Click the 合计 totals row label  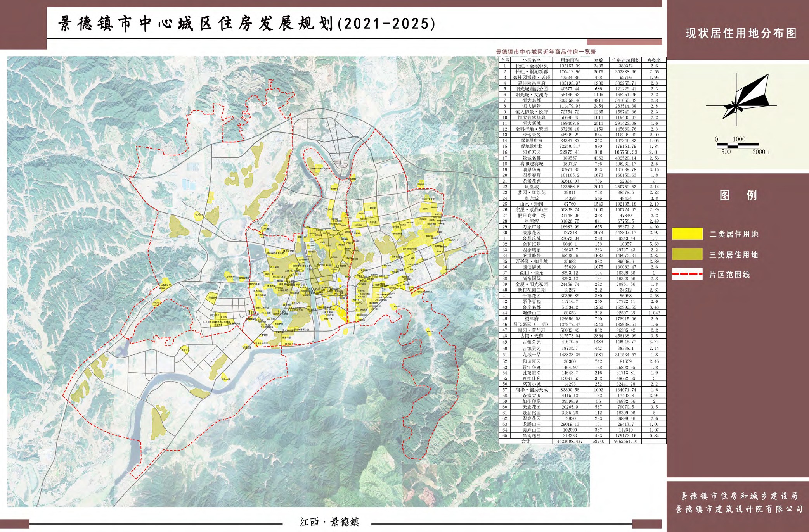tap(526, 441)
